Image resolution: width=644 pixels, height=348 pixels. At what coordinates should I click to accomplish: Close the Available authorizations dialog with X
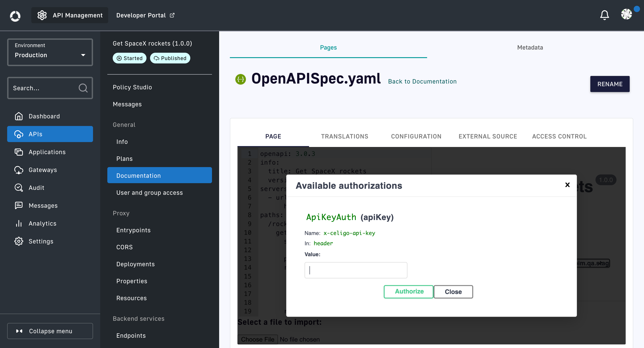[567, 185]
